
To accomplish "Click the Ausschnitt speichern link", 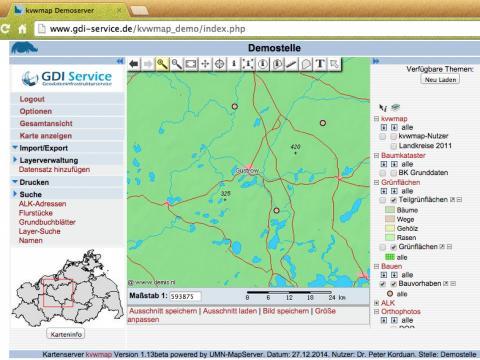I will pyautogui.click(x=163, y=311).
